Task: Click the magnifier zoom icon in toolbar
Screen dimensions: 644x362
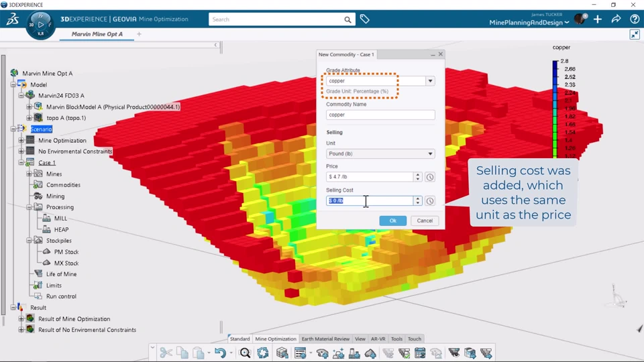Action: [x=246, y=353]
